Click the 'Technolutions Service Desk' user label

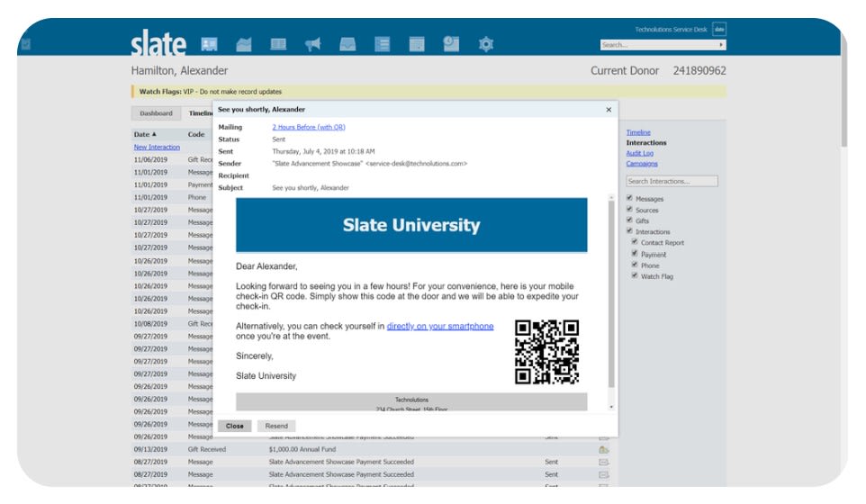pyautogui.click(x=671, y=30)
